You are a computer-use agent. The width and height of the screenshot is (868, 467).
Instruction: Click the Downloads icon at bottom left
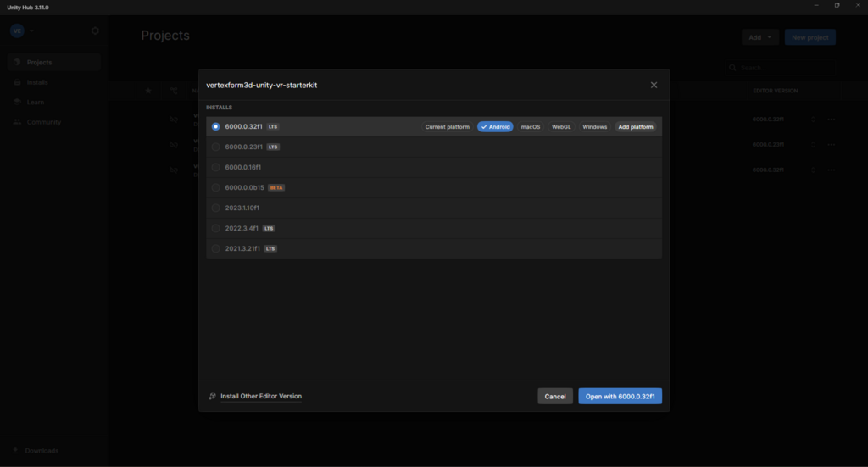coord(15,450)
